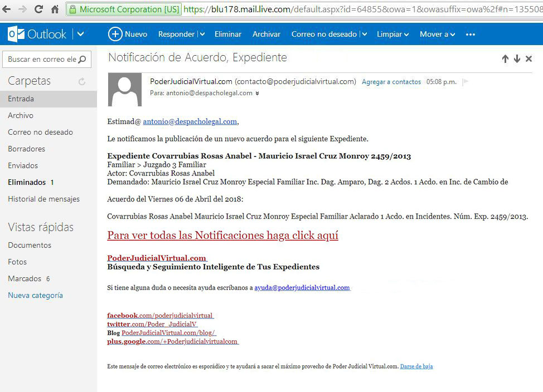Click the 05:08 p.m. timestamp
Image resolution: width=543 pixels, height=392 pixels.
tap(441, 82)
